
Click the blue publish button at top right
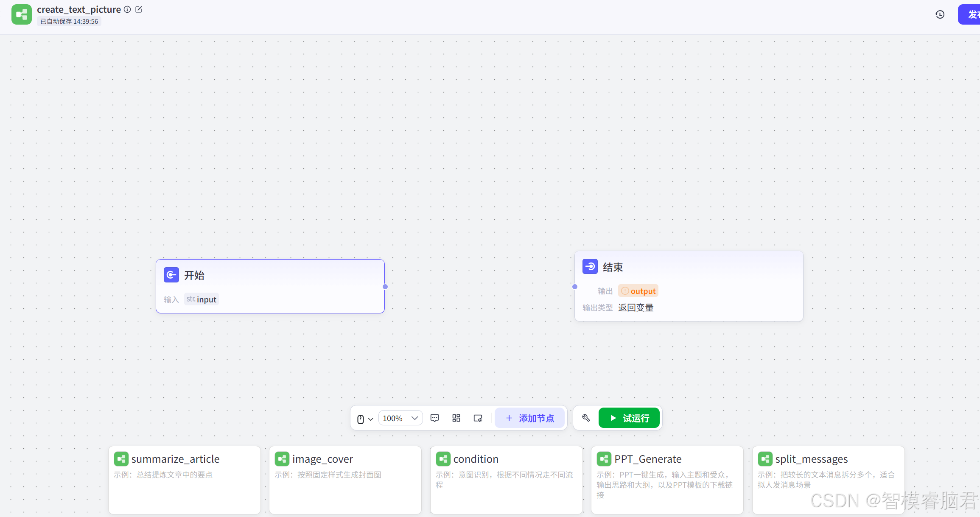(x=971, y=15)
